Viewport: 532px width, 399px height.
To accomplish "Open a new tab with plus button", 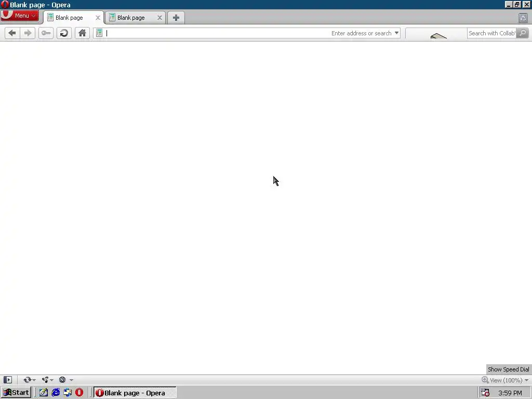I will [176, 18].
